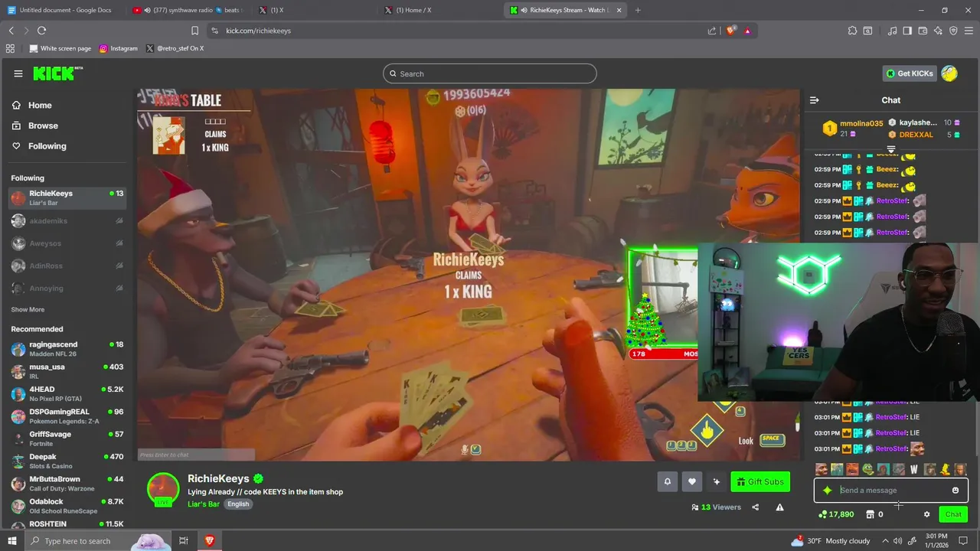Open Leo AI sparkle icon in toolbar

[x=938, y=31]
